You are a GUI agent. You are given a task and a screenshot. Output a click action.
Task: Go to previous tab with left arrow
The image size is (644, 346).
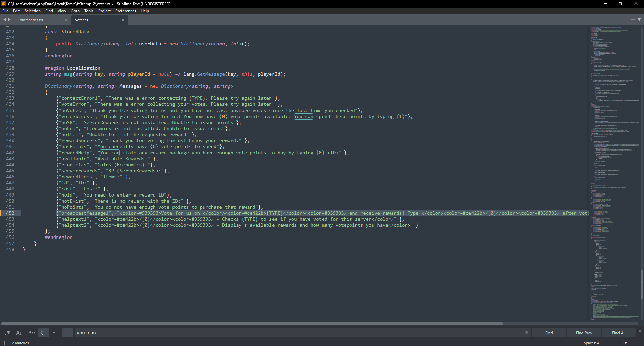(x=5, y=20)
